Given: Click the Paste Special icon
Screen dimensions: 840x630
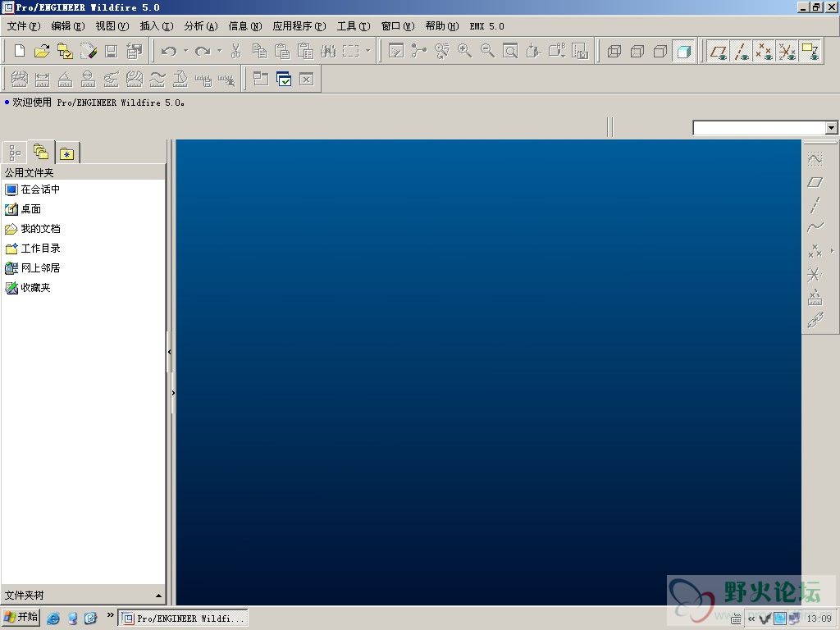Looking at the screenshot, I should (305, 51).
